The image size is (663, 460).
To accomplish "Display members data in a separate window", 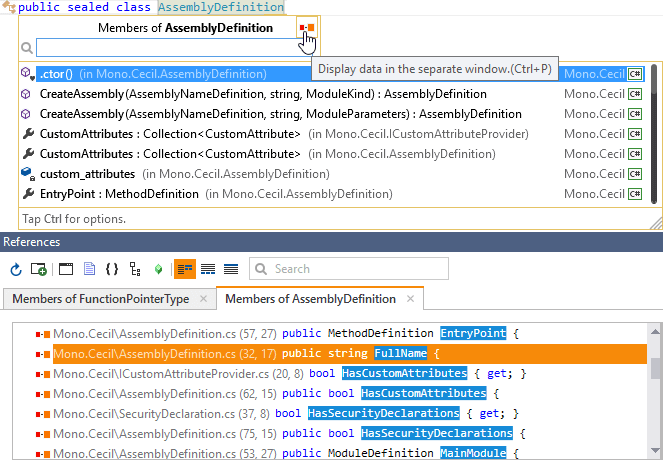I will click(x=306, y=28).
